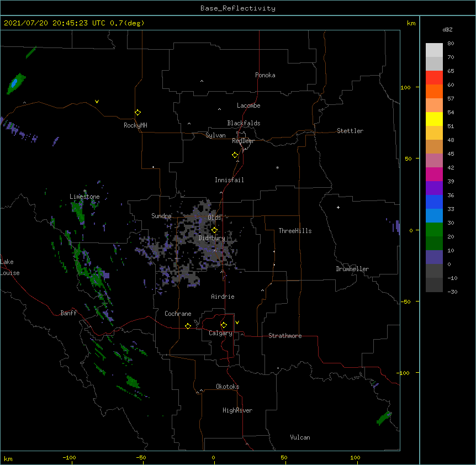Click the 100 tick on the right axis

(405, 87)
